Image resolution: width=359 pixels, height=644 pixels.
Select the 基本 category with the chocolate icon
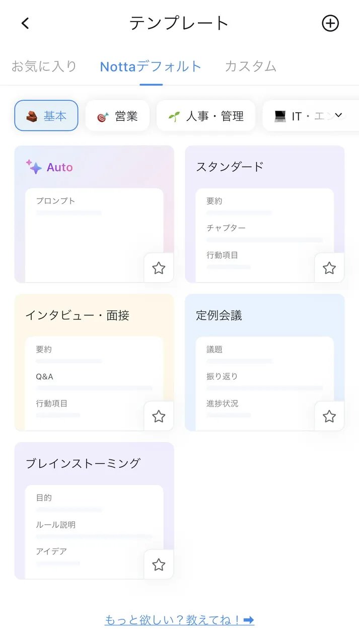click(46, 116)
